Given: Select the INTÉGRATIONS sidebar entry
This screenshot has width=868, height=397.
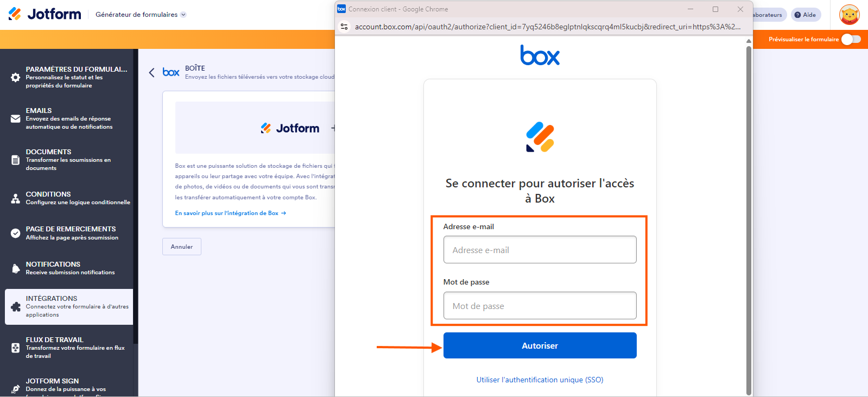Looking at the screenshot, I should pos(69,307).
